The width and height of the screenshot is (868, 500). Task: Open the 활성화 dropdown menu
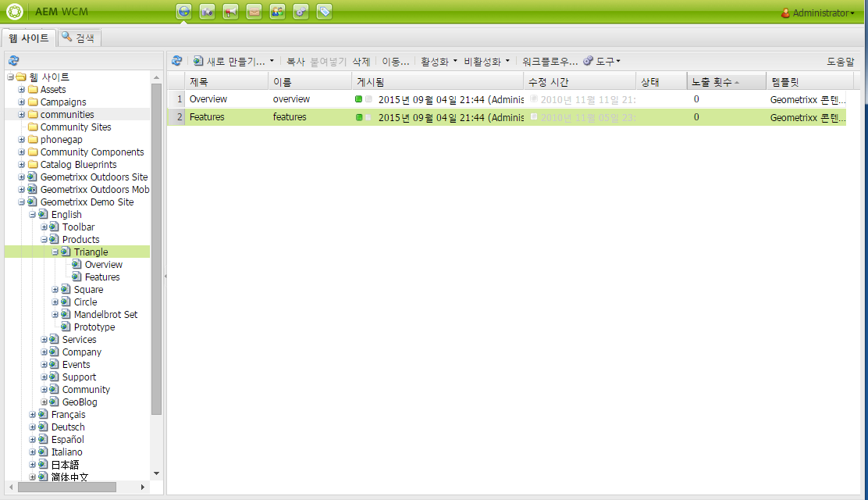[439, 62]
